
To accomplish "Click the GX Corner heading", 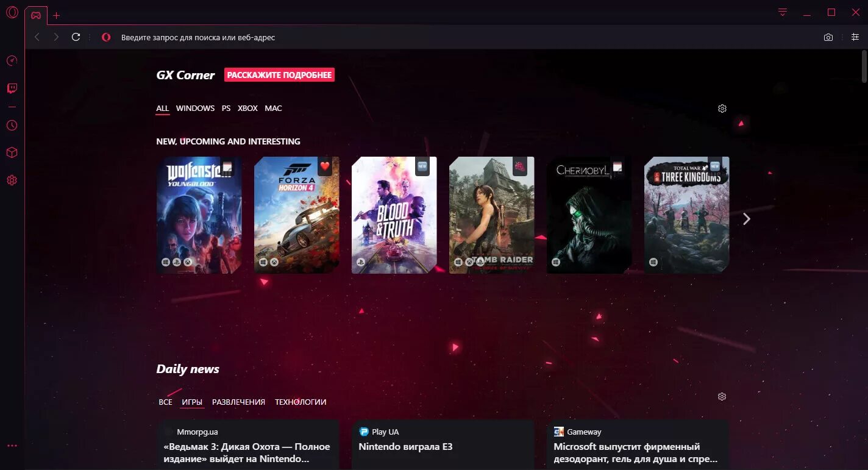I will pos(185,75).
